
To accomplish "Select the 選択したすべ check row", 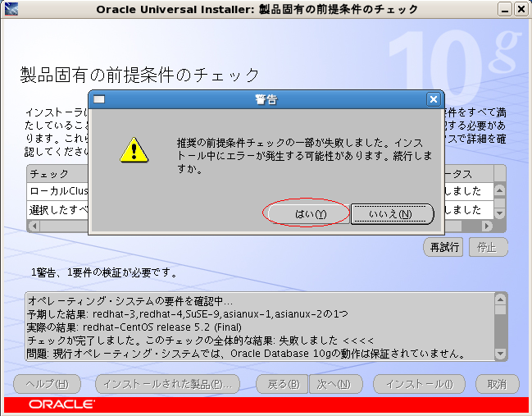I will pyautogui.click(x=261, y=210).
